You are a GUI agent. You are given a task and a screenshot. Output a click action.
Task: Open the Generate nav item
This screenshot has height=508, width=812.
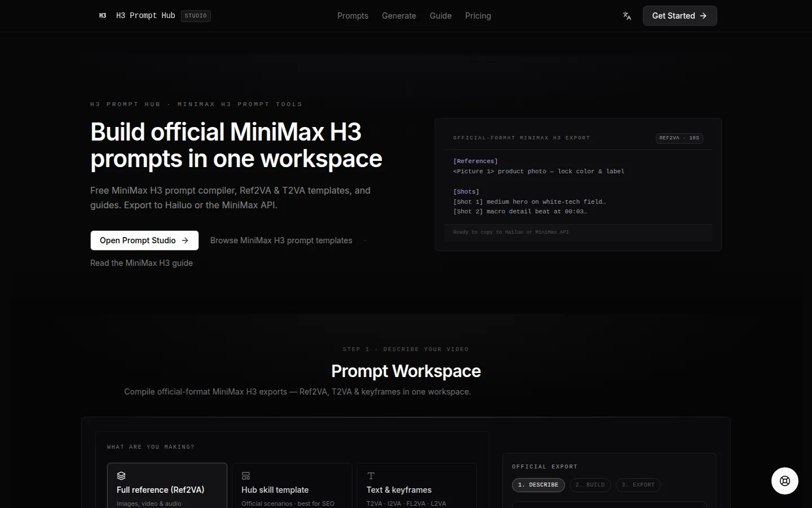[399, 16]
